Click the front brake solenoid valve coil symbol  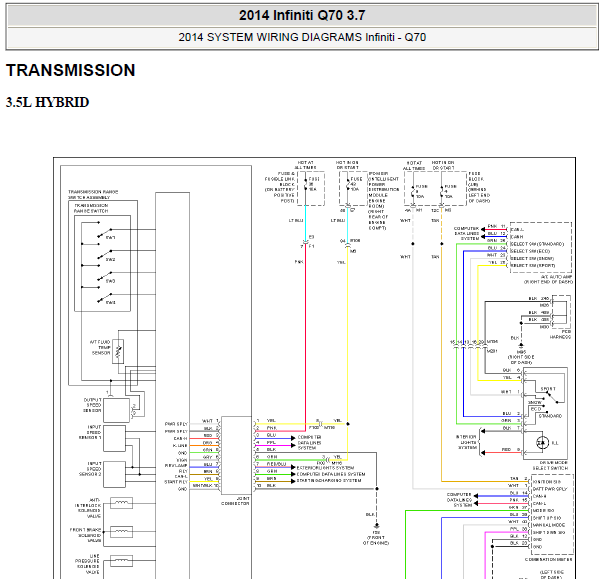click(x=121, y=531)
